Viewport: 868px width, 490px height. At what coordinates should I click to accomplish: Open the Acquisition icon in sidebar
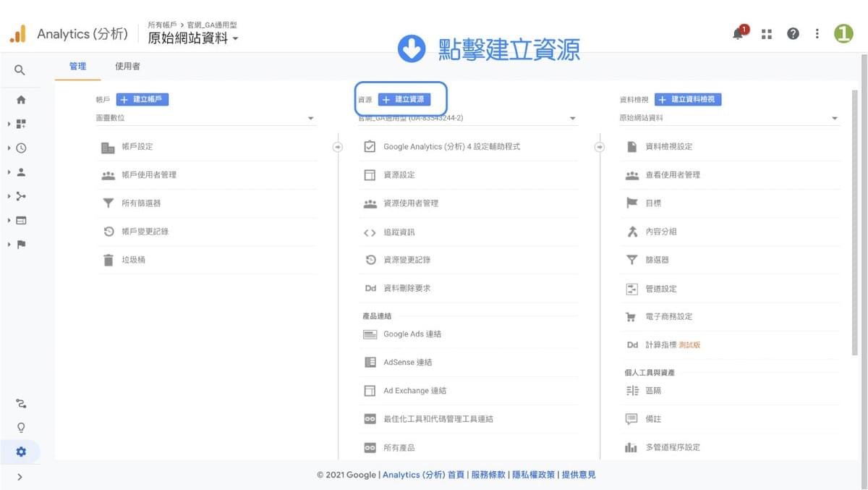[x=21, y=196]
